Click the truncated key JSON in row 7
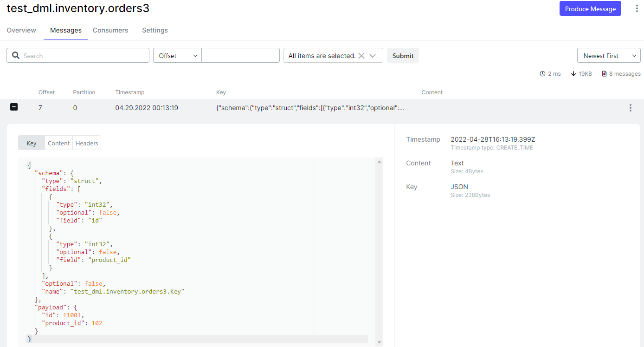This screenshot has width=644, height=347. tap(310, 108)
